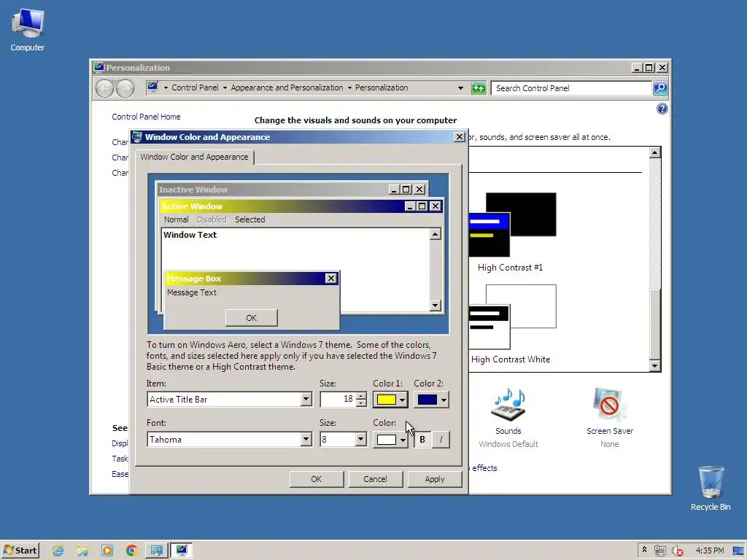Click preview window scrollbar up arrow
This screenshot has height=560, width=747.
pyautogui.click(x=435, y=234)
